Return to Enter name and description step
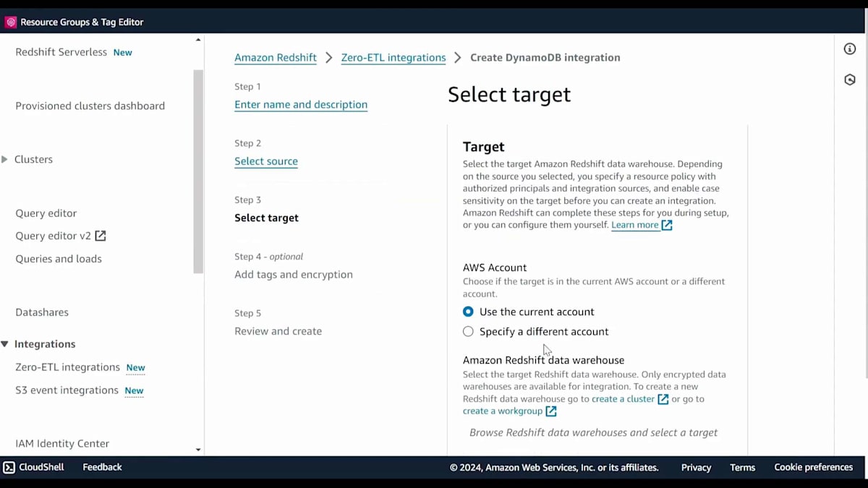Screen dimensions: 868x488 coord(301,105)
